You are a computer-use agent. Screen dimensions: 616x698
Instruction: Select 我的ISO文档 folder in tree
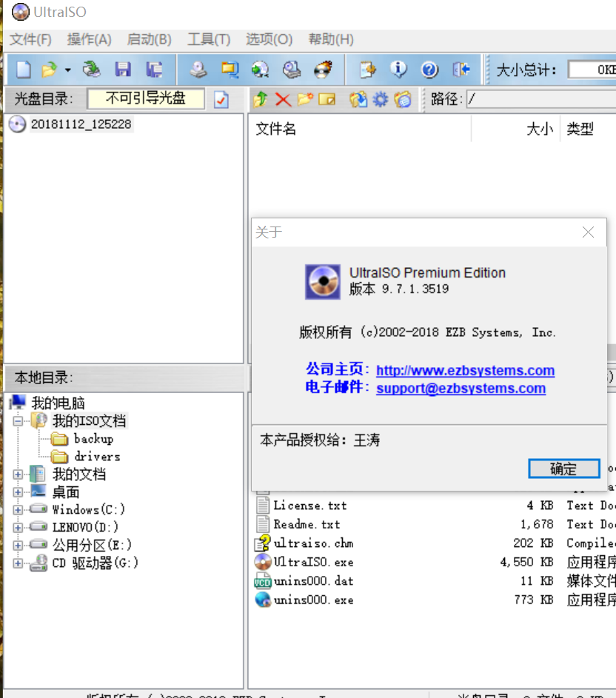click(89, 420)
